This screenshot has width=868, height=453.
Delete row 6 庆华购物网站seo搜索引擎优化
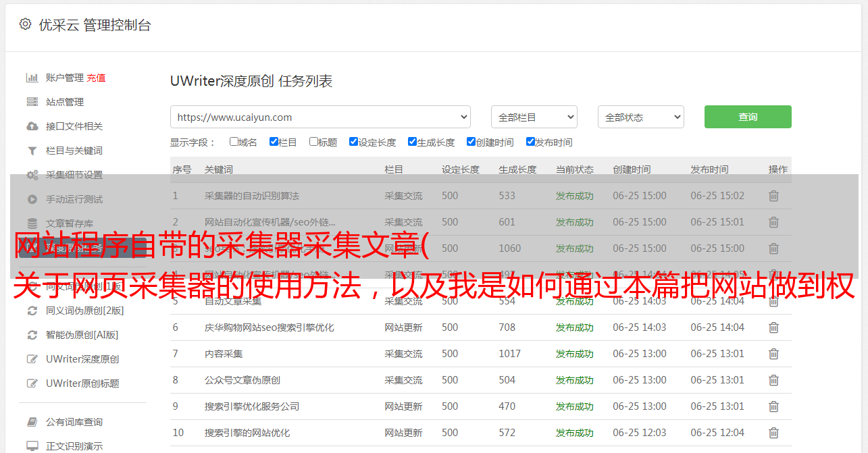[x=773, y=327]
